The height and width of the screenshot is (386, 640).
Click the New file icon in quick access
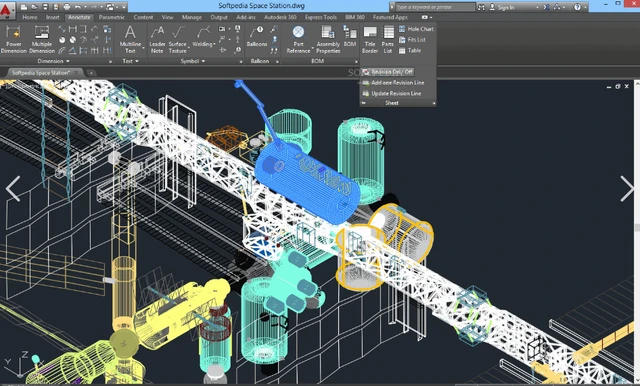pos(24,7)
